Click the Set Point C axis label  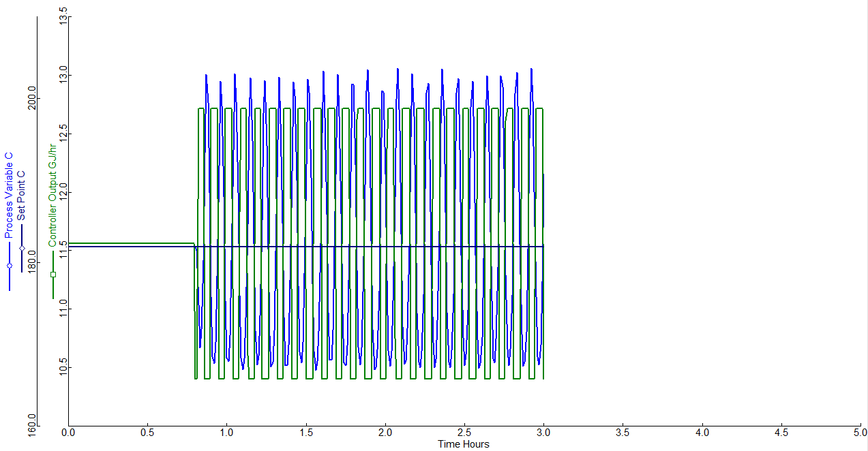coord(21,194)
